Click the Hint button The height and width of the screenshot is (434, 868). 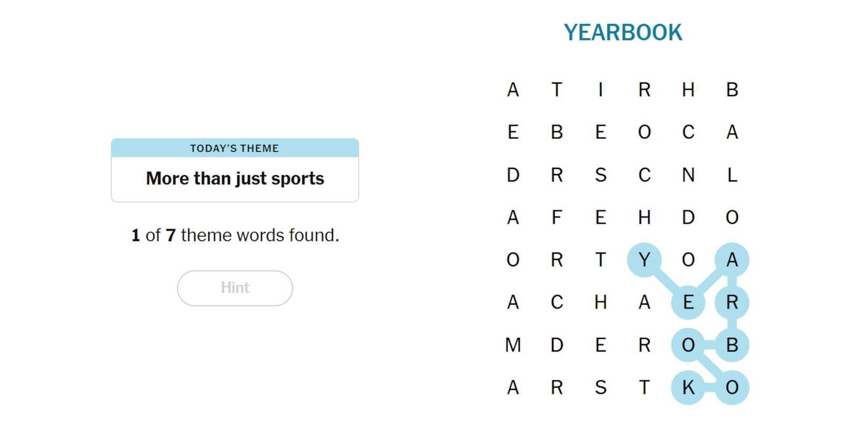coord(235,288)
